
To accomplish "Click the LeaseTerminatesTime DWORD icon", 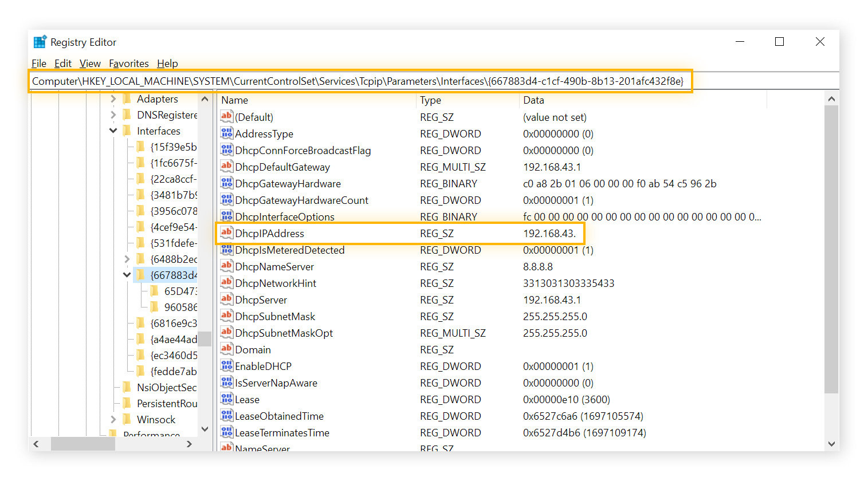I will pyautogui.click(x=227, y=432).
